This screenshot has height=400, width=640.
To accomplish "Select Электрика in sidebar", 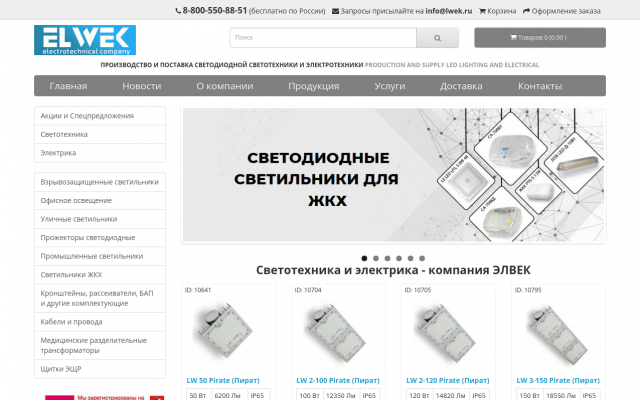I will pos(100,153).
